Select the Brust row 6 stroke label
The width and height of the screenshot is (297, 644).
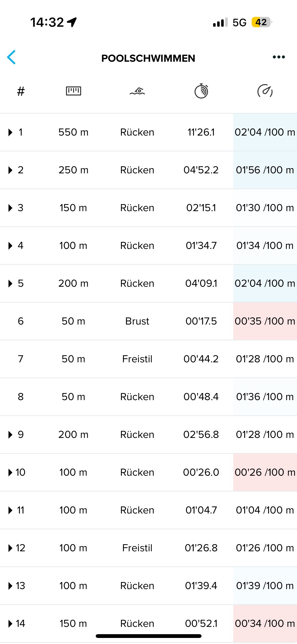coord(137,321)
